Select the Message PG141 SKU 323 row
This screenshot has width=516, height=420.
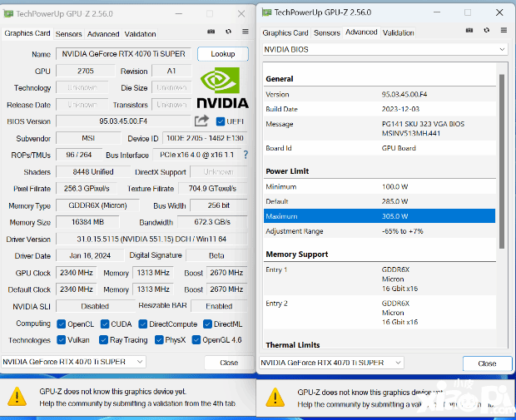coord(380,129)
